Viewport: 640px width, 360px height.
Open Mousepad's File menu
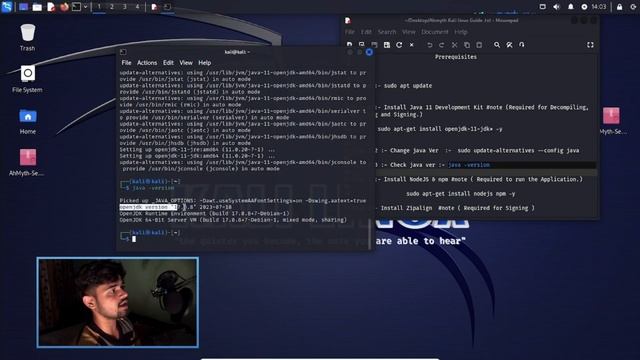point(350,32)
